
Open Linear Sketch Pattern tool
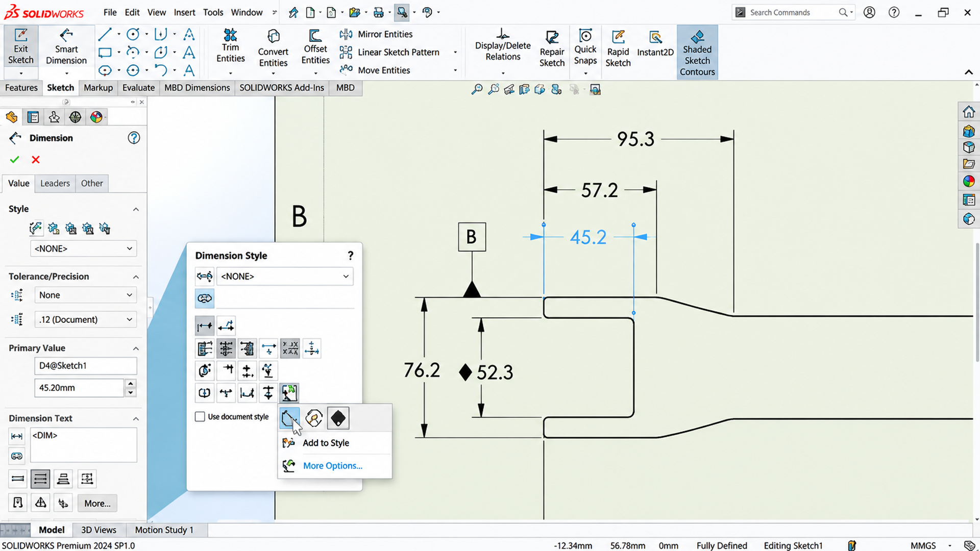pyautogui.click(x=389, y=52)
